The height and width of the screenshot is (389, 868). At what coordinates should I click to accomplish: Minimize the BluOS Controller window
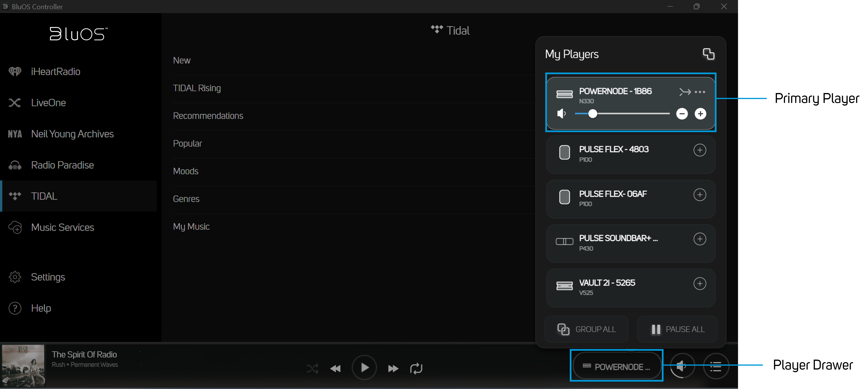pyautogui.click(x=670, y=6)
